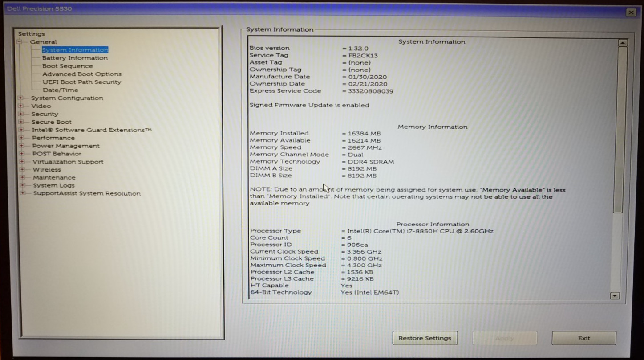Screen dimensions: 644x360
Task: Click the Ownership Date value 02/21/2020
Action: [368, 84]
